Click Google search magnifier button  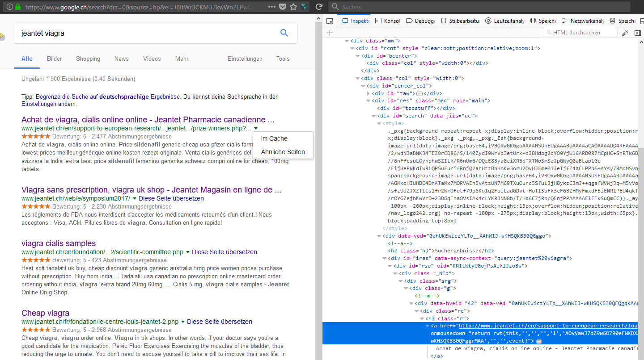click(284, 33)
